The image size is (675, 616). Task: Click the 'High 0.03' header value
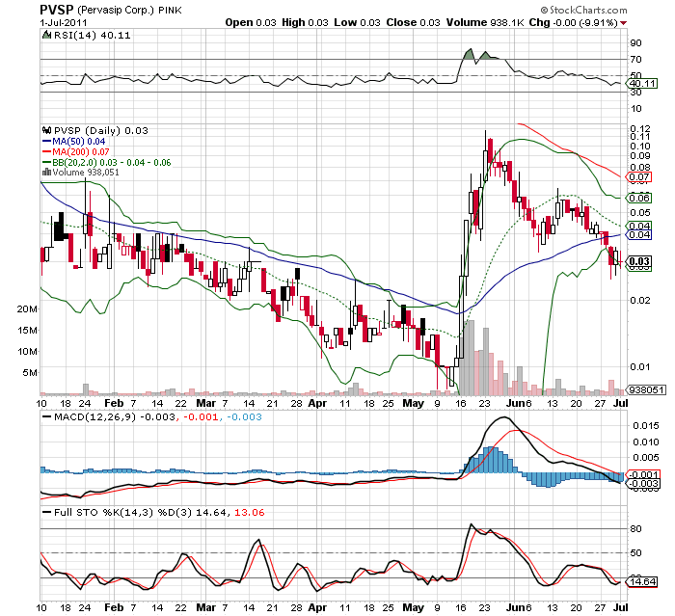305,22
